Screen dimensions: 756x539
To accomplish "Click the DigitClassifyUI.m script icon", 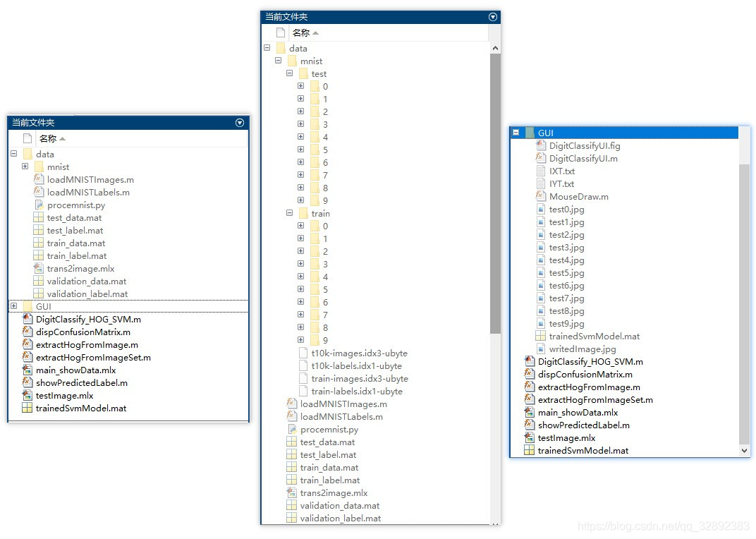I will [x=541, y=158].
